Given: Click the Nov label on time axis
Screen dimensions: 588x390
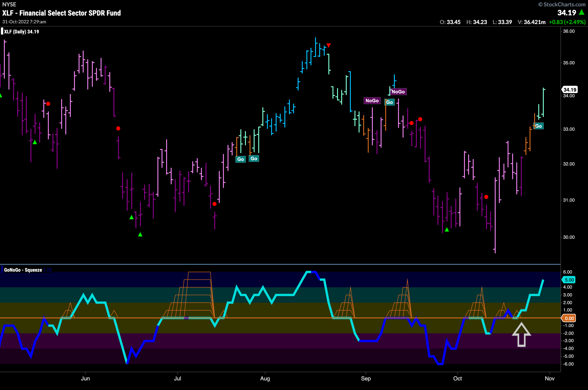Looking at the screenshot, I should [x=550, y=378].
